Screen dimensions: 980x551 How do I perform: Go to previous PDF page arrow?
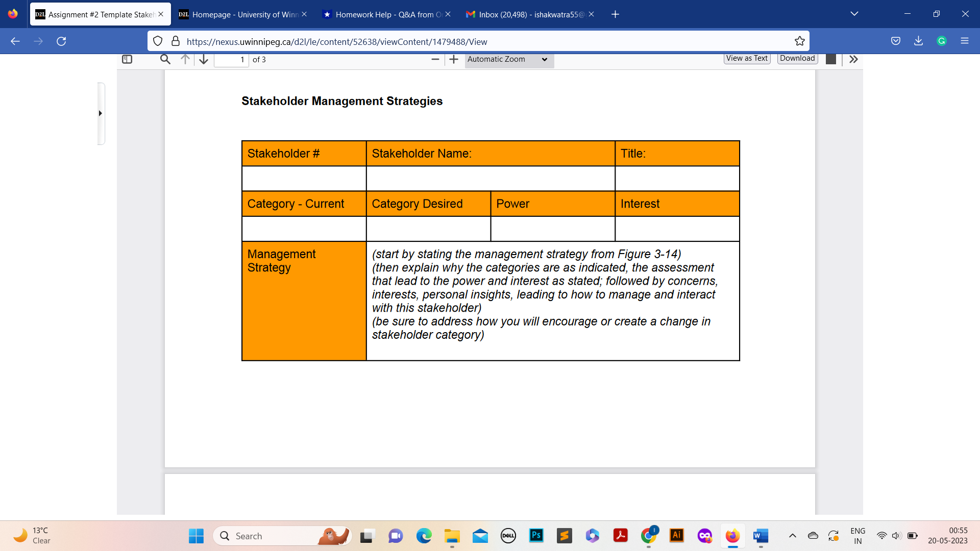click(185, 59)
